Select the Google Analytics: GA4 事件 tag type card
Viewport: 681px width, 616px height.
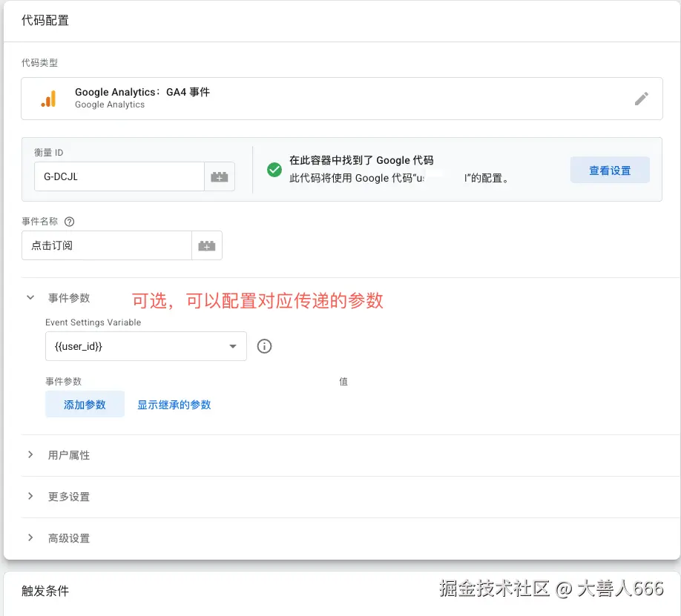click(x=342, y=99)
